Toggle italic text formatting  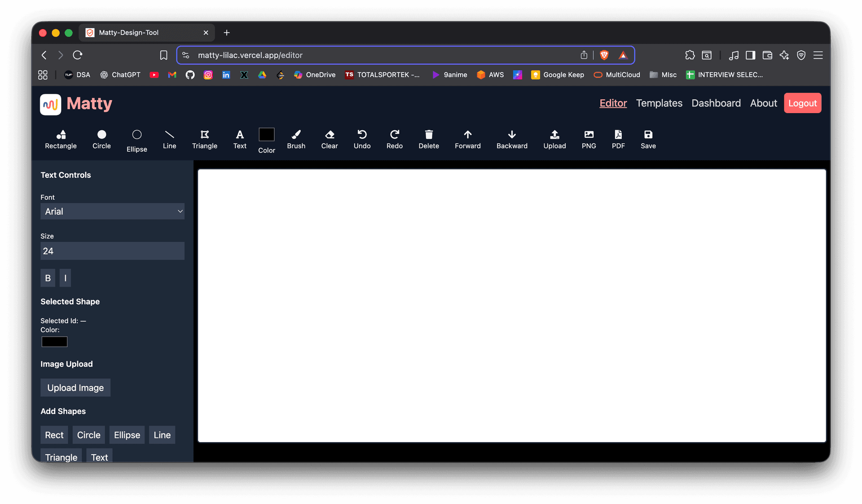point(65,278)
